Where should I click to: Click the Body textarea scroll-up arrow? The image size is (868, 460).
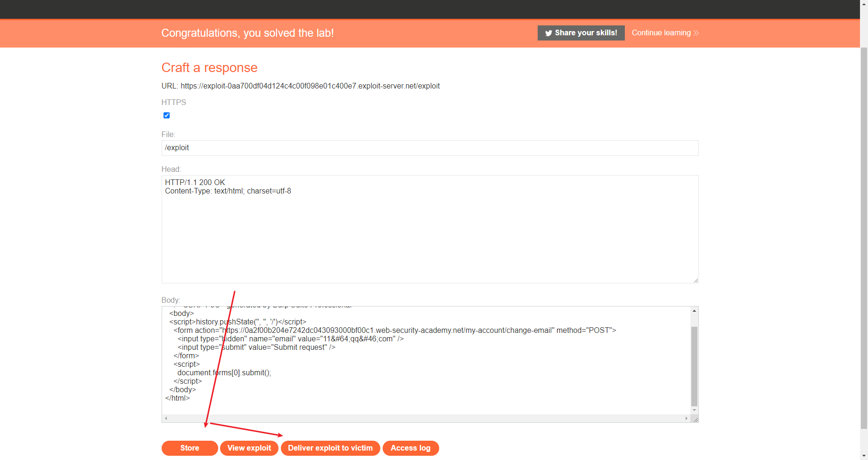pos(694,311)
